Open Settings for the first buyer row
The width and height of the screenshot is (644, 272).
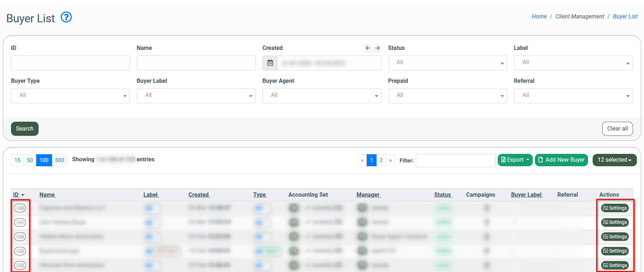[615, 208]
